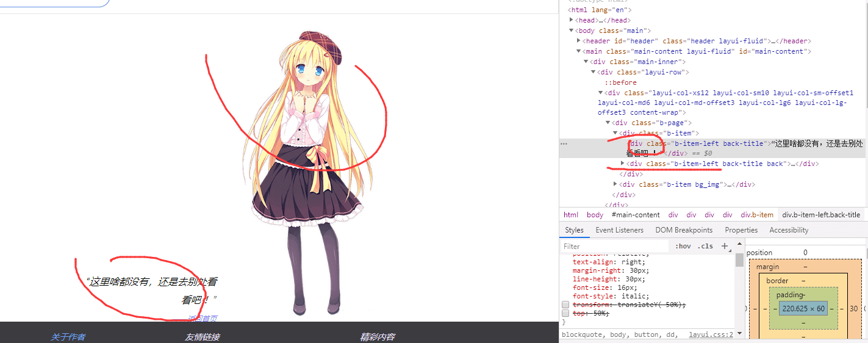Click the styles Filter input field
868x343 pixels.
coord(613,246)
